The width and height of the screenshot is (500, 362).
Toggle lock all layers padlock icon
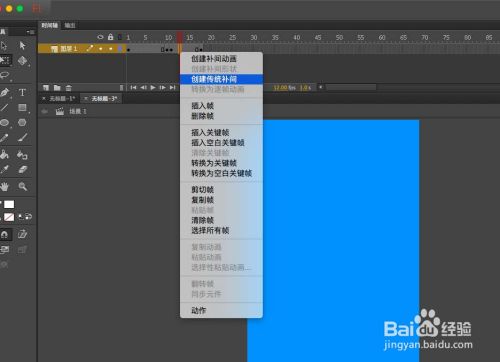(x=110, y=37)
